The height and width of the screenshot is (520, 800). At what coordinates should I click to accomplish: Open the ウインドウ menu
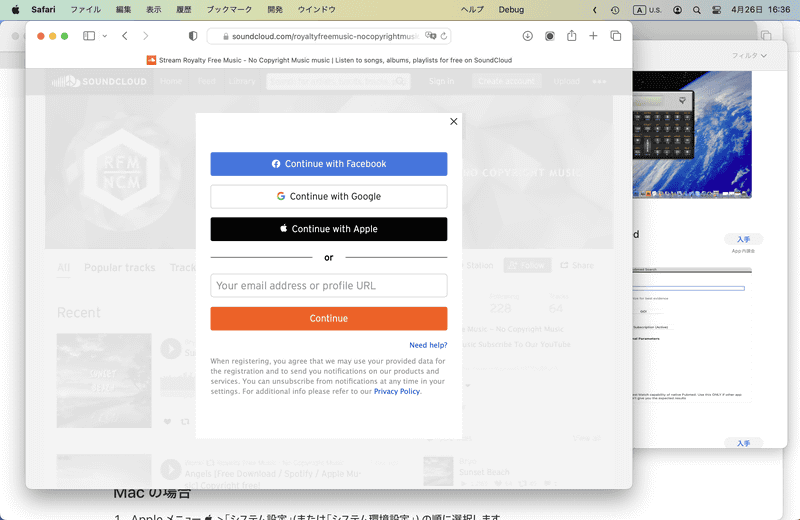point(316,10)
